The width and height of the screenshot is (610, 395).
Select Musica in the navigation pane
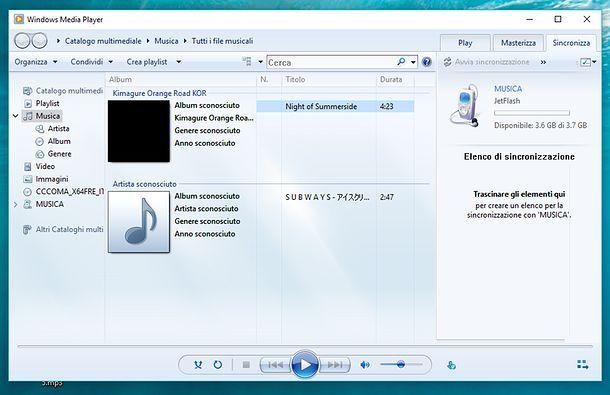[42, 116]
